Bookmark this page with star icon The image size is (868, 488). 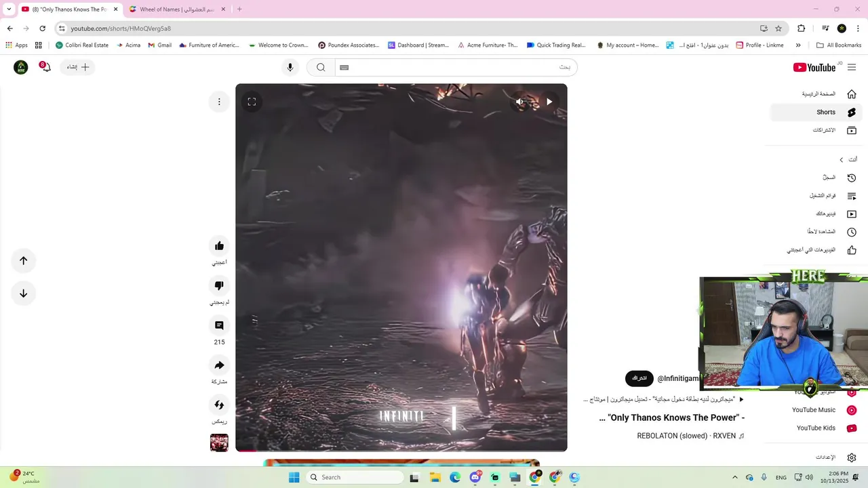(778, 28)
